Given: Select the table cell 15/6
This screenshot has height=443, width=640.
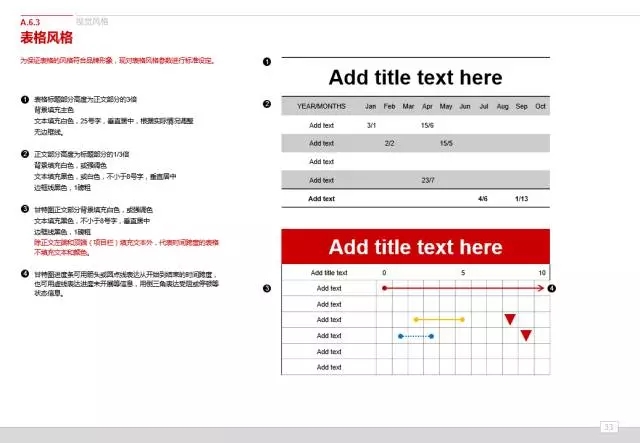Looking at the screenshot, I should click(x=427, y=125).
